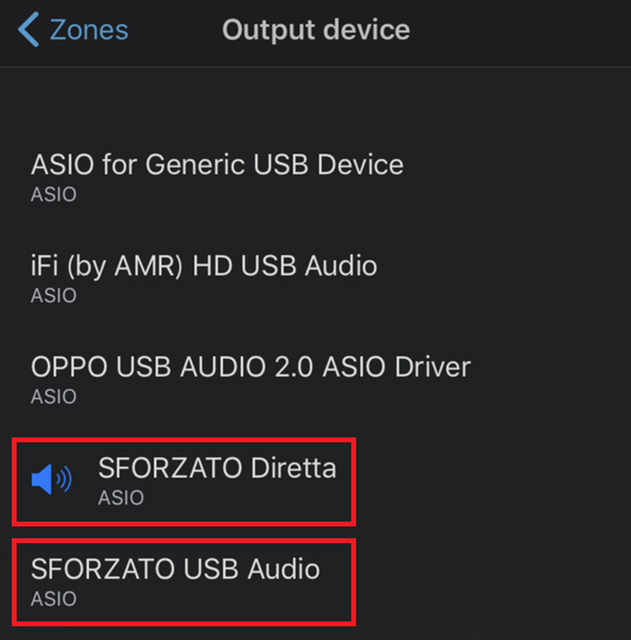Click ASIO subtitle under Generic USB Device
This screenshot has width=631, height=640.
(53, 194)
